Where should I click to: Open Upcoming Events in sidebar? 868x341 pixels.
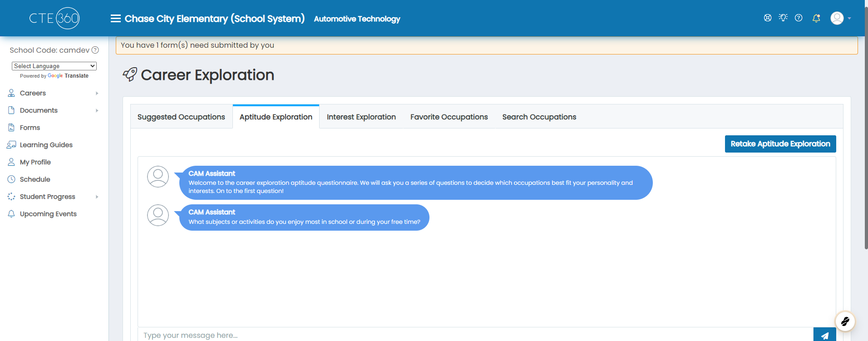[48, 214]
